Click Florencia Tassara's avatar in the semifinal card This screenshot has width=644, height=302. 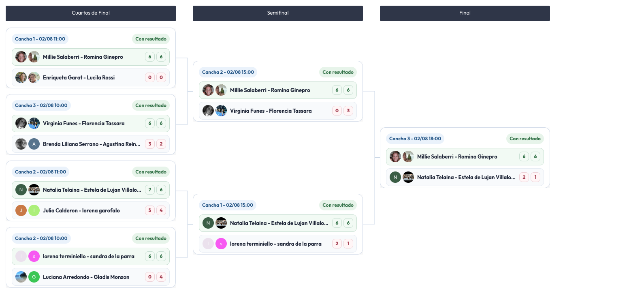[221, 111]
